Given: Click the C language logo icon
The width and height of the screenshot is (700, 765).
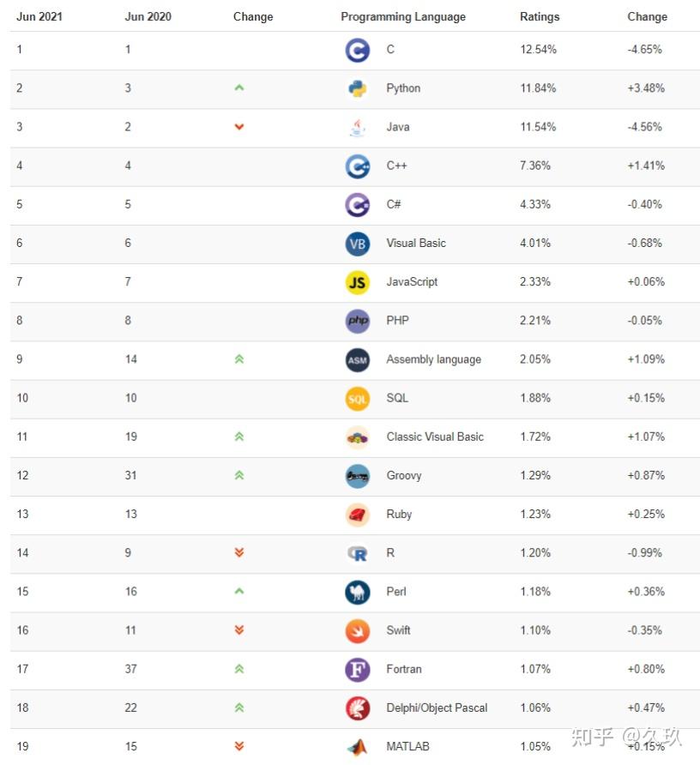Looking at the screenshot, I should pyautogui.click(x=357, y=50).
